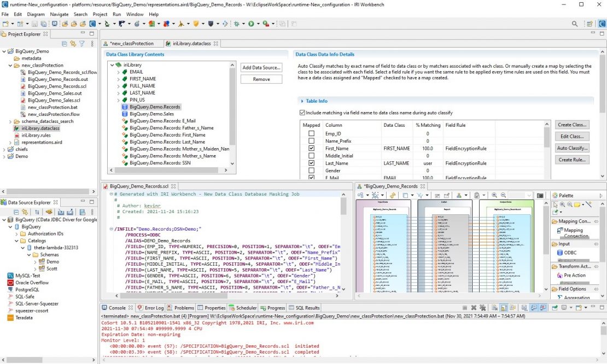
Task: Click the Debug bug icon in toolbar
Action: 237,24
